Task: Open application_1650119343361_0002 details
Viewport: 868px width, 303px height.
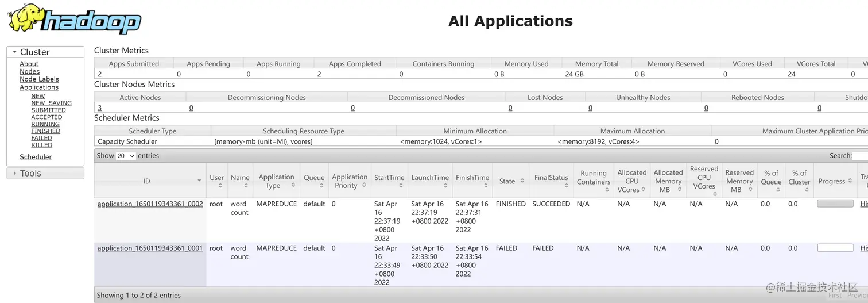Action: pyautogui.click(x=150, y=204)
